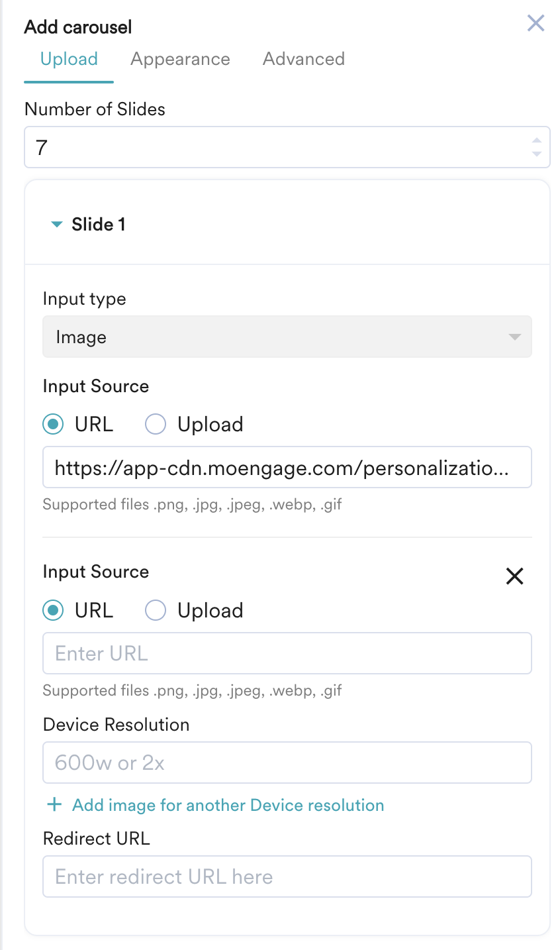
Task: Select the Upload tab
Action: [69, 59]
